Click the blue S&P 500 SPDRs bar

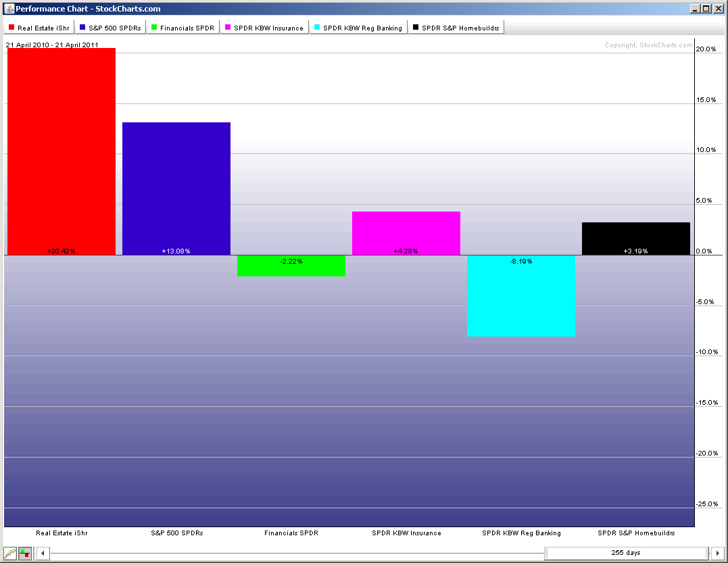tap(176, 189)
